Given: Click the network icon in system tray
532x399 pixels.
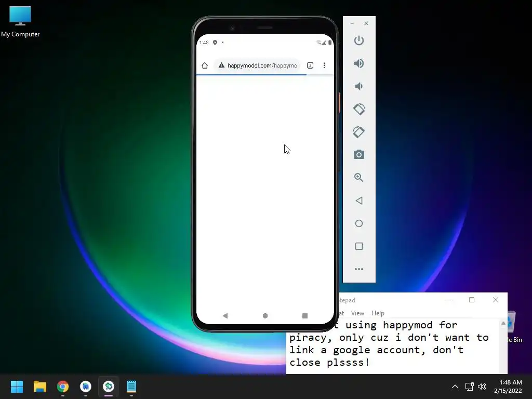Looking at the screenshot, I should pos(469,387).
